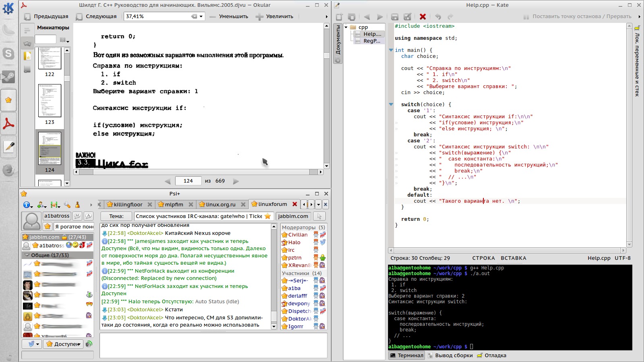The image size is (644, 362).
Task: Click Поставить точку останова / Прервать
Action: [x=578, y=16]
